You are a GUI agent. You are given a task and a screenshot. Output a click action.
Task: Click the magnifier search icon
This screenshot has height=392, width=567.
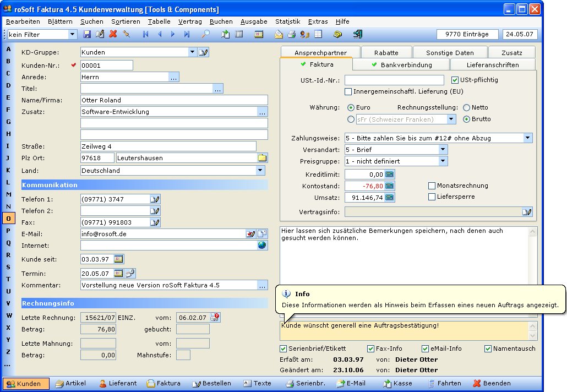(x=205, y=34)
